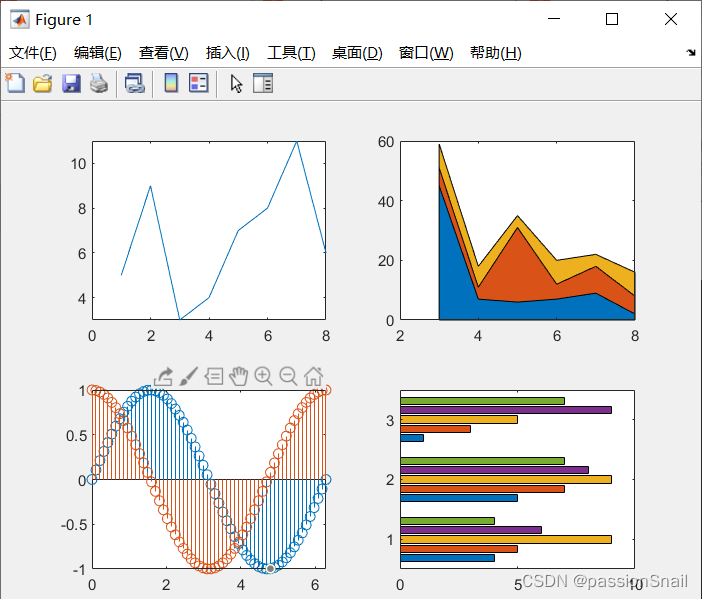Activate the pan hand tool on the axes toolbar

click(x=239, y=377)
